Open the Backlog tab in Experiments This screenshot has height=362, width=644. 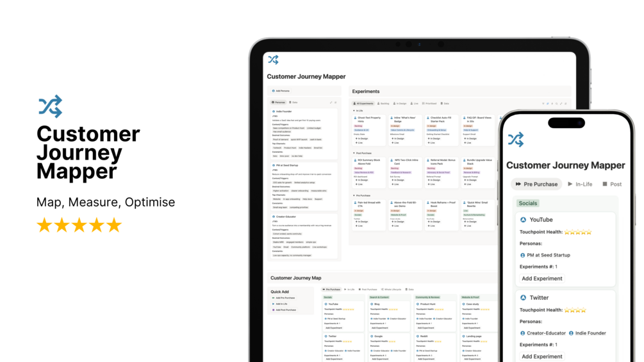pyautogui.click(x=383, y=104)
